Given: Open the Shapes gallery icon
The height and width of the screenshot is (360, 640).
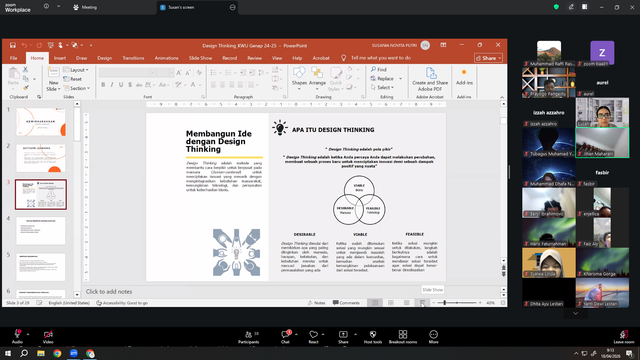Looking at the screenshot, I should pyautogui.click(x=299, y=73).
